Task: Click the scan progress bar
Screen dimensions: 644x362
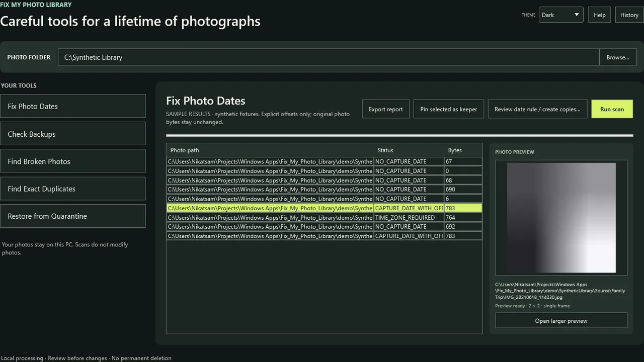Action: coord(399,135)
